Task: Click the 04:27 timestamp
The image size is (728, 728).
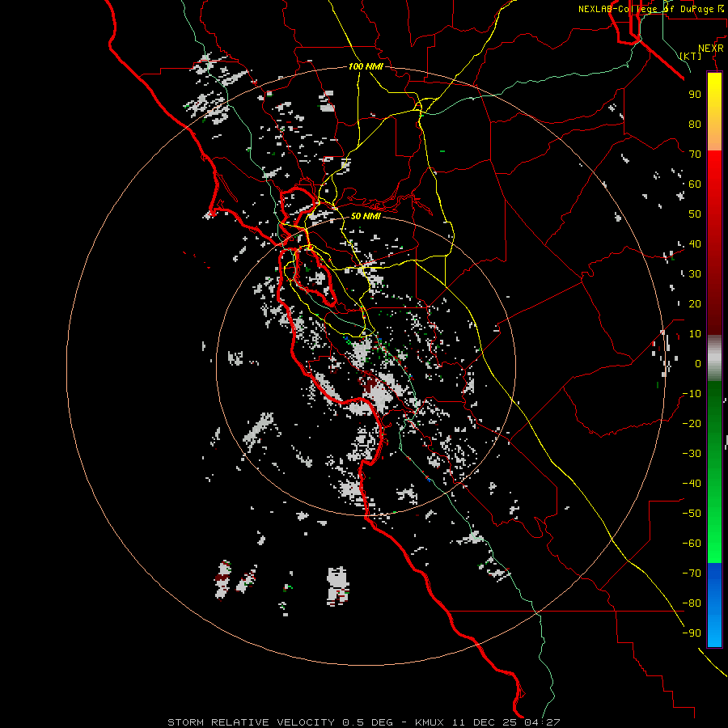Action: 542,722
